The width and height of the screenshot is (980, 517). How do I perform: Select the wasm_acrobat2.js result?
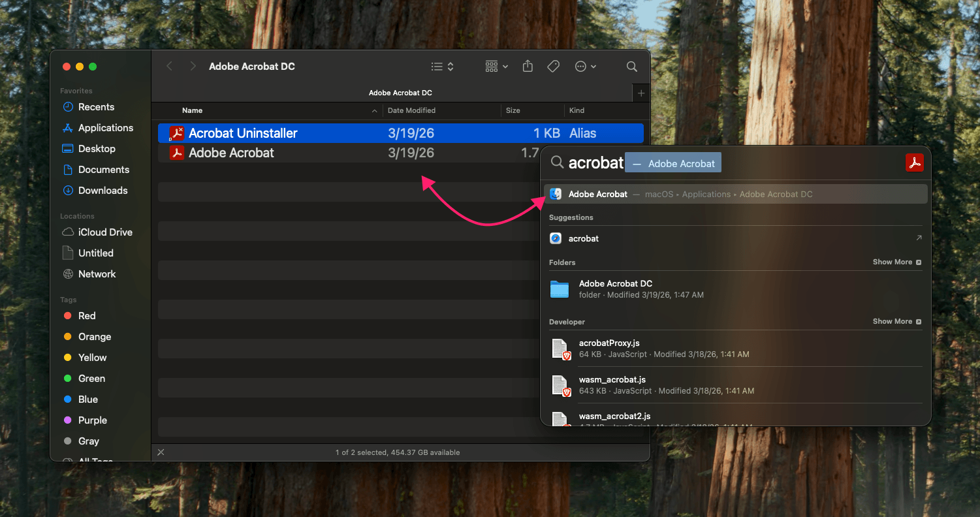pos(735,418)
